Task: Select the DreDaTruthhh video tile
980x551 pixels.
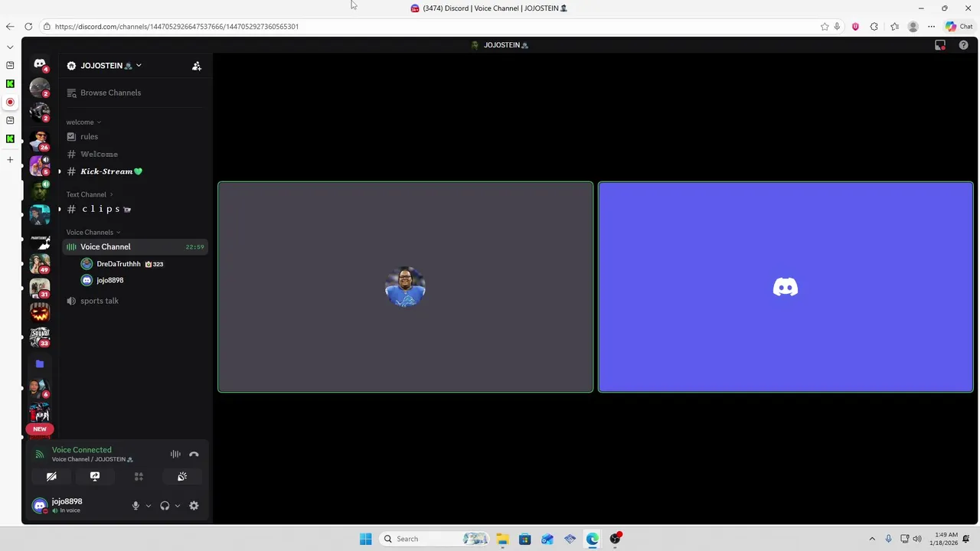Action: (x=405, y=287)
